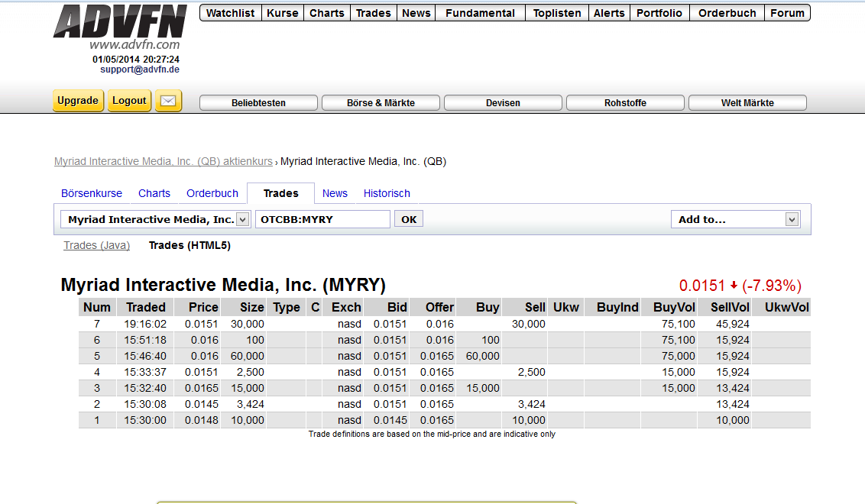The height and width of the screenshot is (504, 865).
Task: Switch to the Charts tab below breadcrumb
Action: [x=154, y=193]
